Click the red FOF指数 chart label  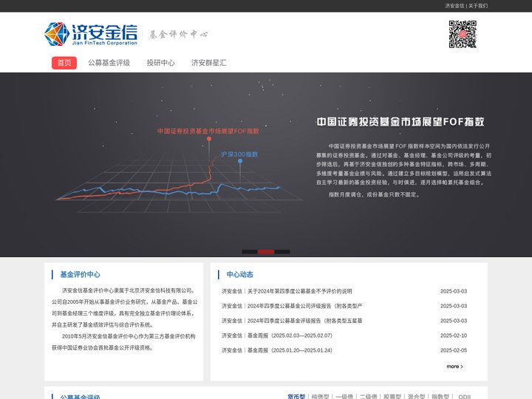point(208,131)
